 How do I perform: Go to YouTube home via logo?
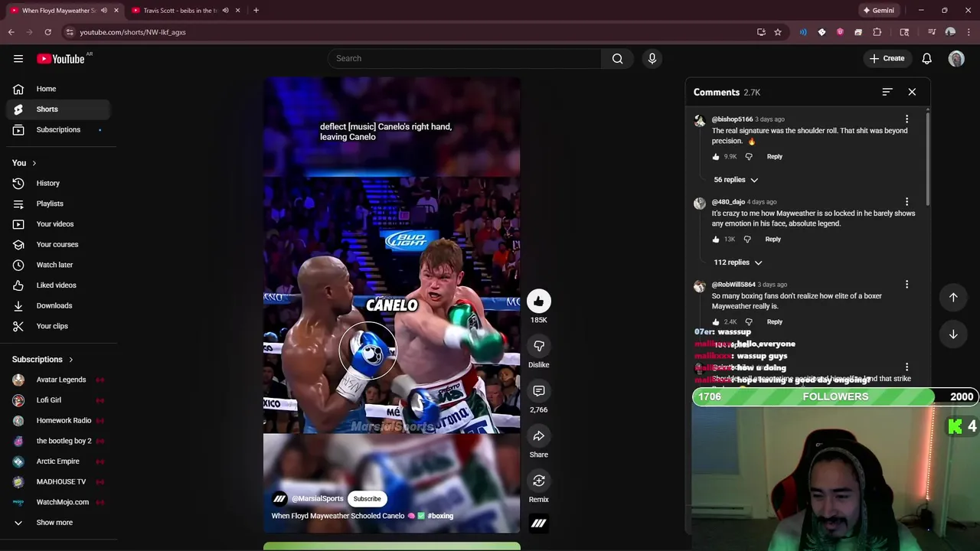[60, 58]
